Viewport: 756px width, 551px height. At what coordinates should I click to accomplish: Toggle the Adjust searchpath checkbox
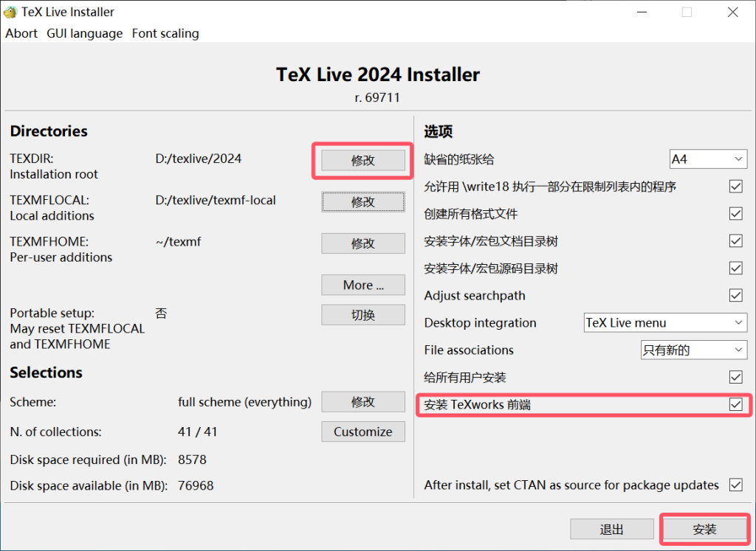[736, 295]
